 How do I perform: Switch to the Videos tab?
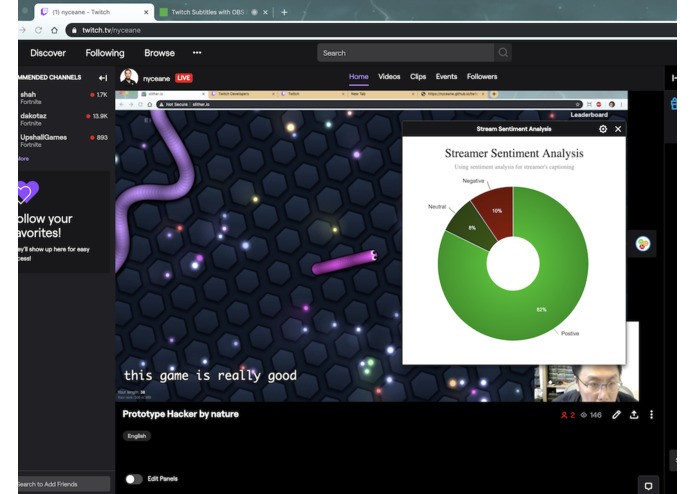pos(389,77)
